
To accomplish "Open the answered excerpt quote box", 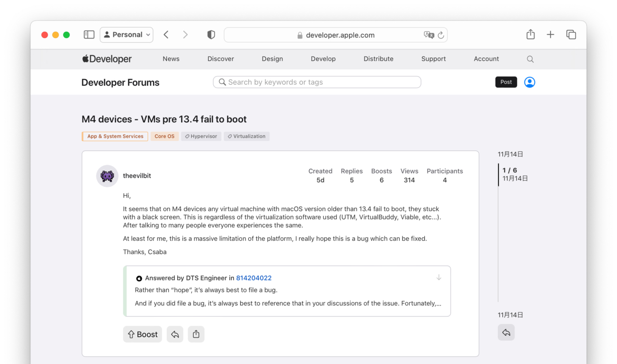I will coord(287,291).
